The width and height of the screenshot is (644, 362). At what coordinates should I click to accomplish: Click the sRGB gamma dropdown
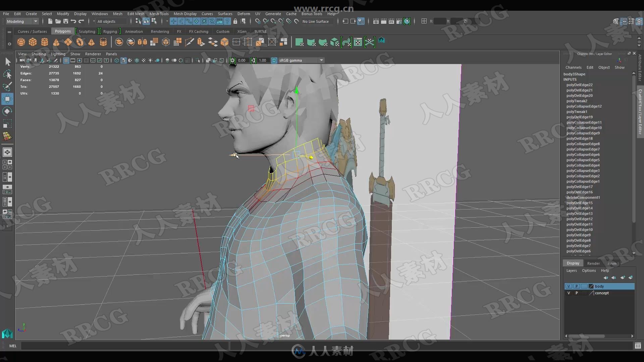pos(301,60)
